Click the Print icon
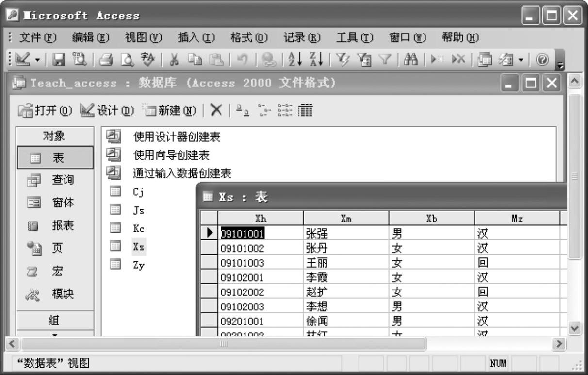 click(105, 60)
